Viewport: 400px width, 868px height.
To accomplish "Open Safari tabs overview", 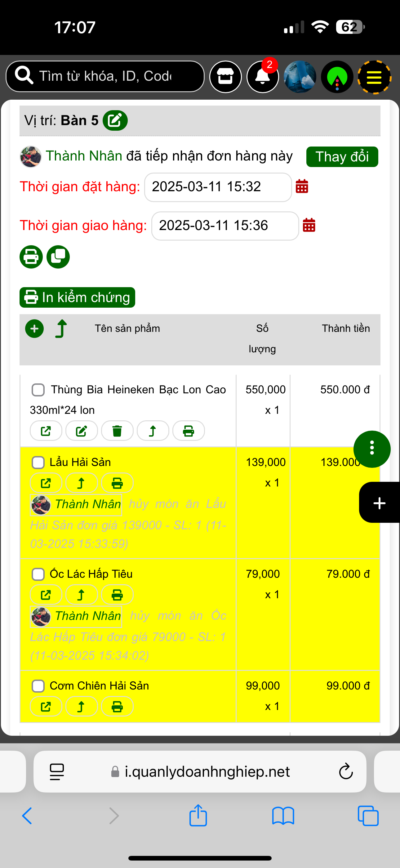I will (368, 816).
